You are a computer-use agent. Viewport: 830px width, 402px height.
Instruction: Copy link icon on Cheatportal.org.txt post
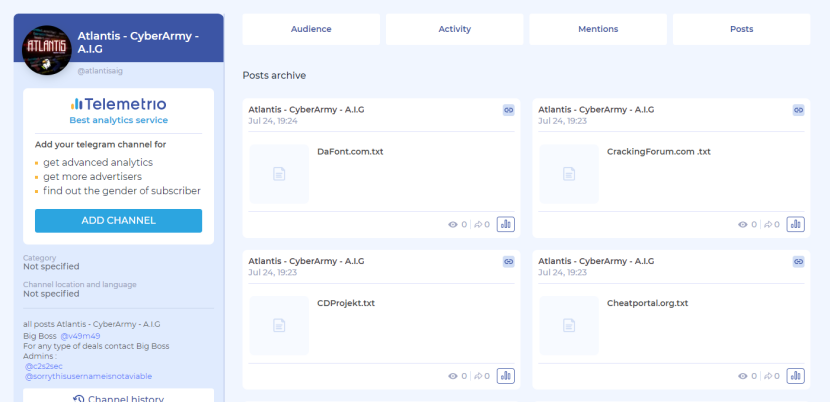coord(798,262)
